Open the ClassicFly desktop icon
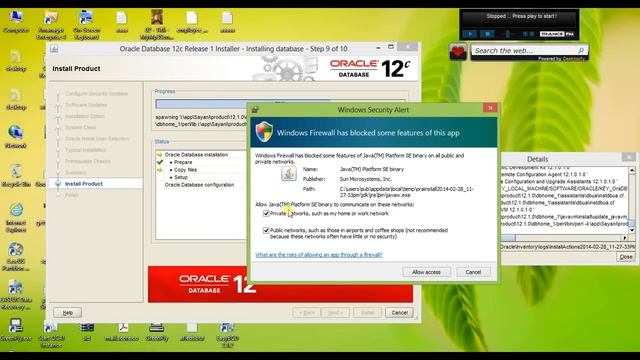The height and width of the screenshot is (360, 640). (157, 331)
